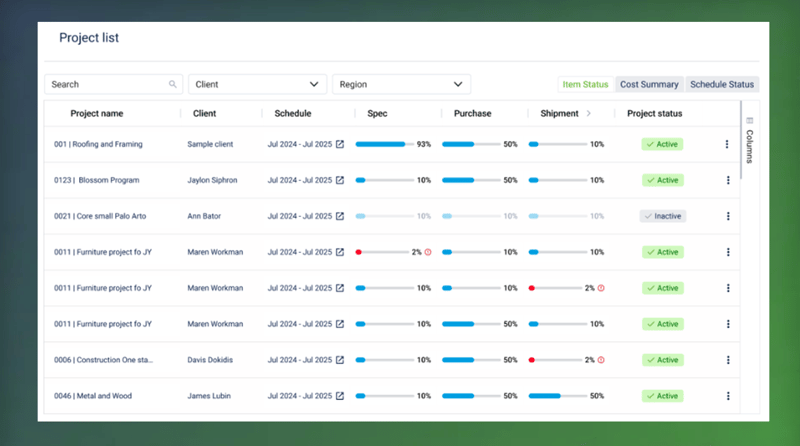Switch to the Item Status tab

click(x=585, y=84)
